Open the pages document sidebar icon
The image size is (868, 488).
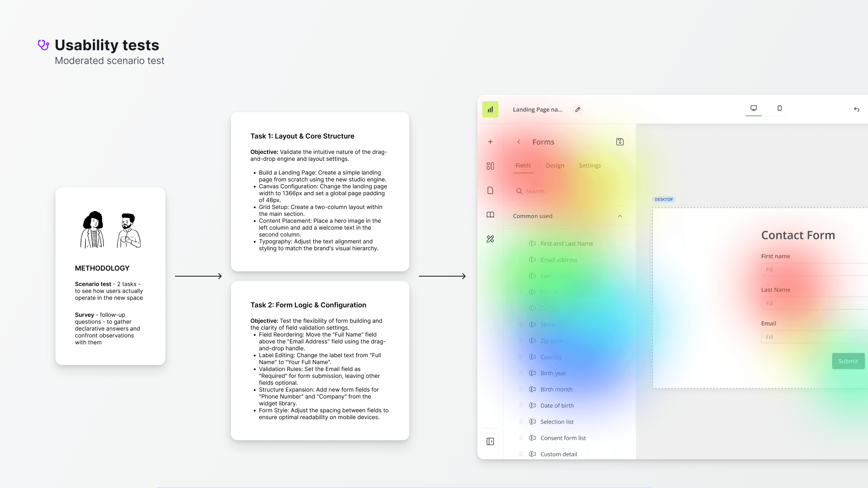tap(490, 190)
